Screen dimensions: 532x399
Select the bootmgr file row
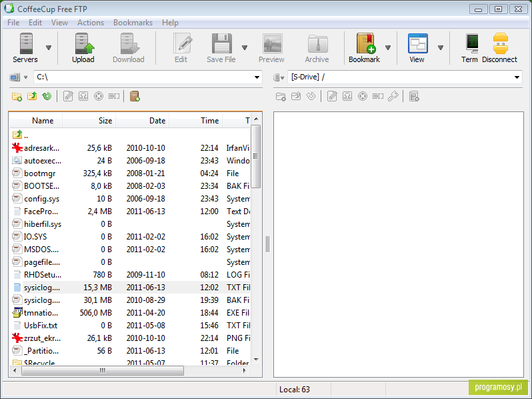[x=130, y=173]
